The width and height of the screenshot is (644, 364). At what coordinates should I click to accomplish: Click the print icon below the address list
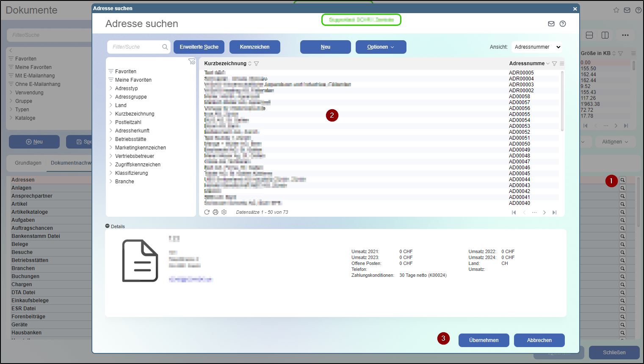click(216, 212)
